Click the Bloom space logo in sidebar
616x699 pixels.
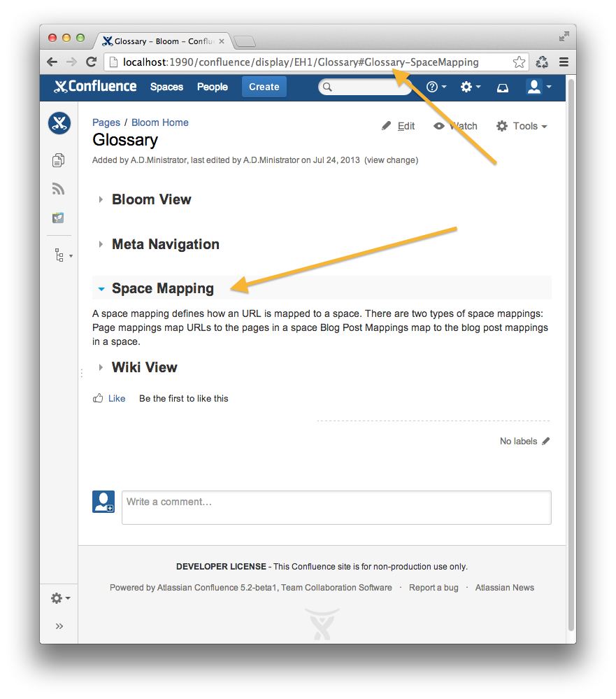tap(59, 124)
